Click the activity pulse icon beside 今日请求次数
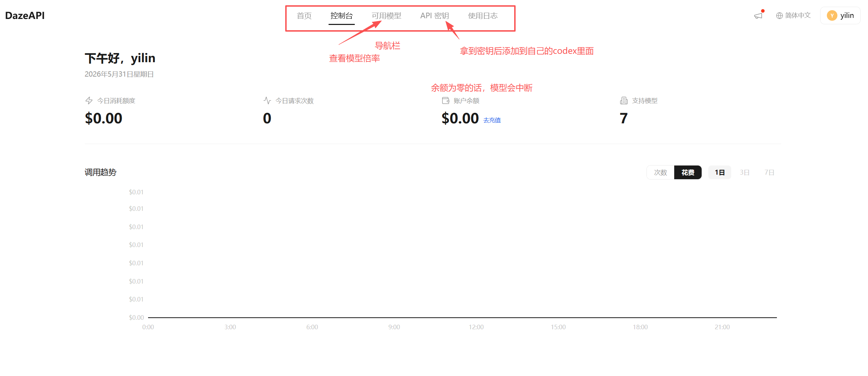868x376 pixels. click(x=267, y=101)
